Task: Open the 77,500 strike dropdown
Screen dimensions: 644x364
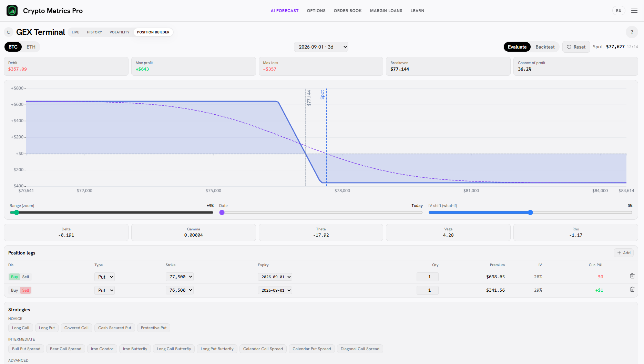Action: click(180, 277)
